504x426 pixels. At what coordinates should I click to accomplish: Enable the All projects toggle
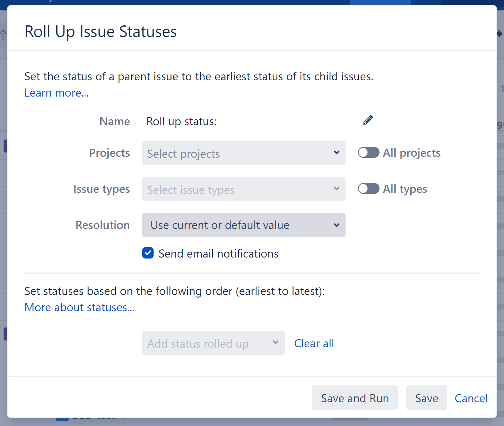click(368, 152)
